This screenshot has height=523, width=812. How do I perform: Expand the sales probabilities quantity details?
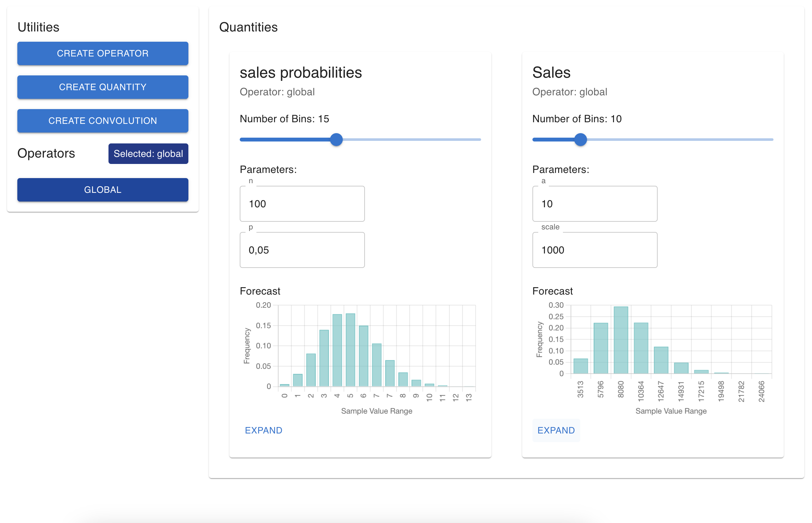(x=263, y=430)
